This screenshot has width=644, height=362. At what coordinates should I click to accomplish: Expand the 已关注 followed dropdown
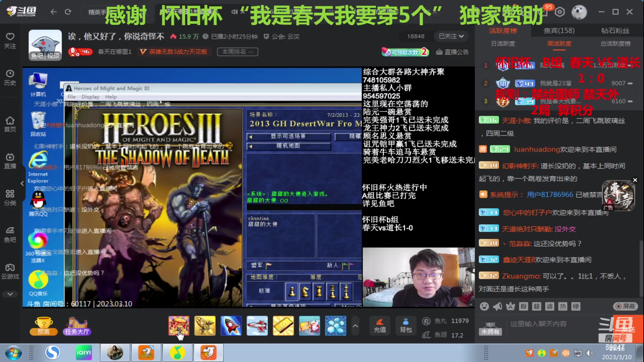tap(451, 36)
